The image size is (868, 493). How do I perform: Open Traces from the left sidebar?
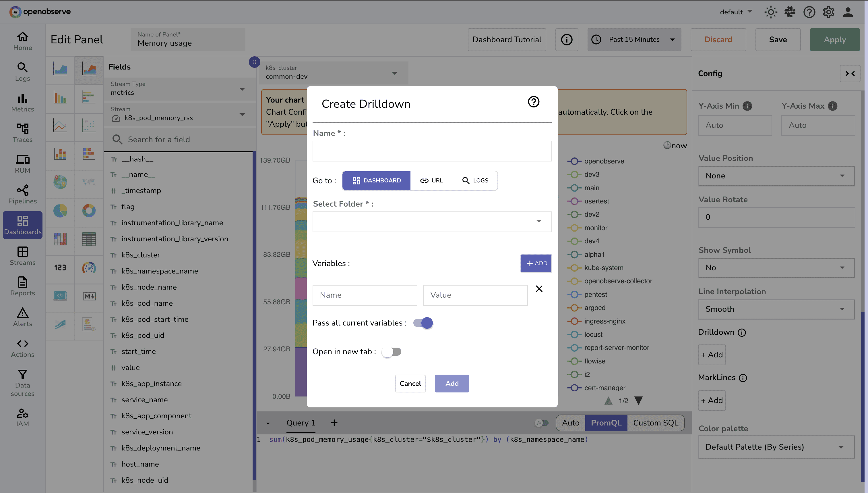coord(22,133)
